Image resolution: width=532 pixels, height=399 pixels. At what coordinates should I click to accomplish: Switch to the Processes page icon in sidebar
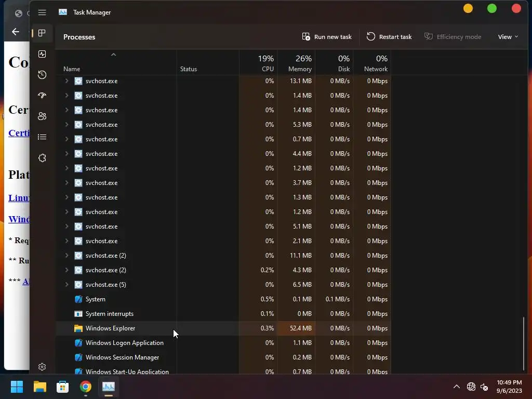pos(42,33)
